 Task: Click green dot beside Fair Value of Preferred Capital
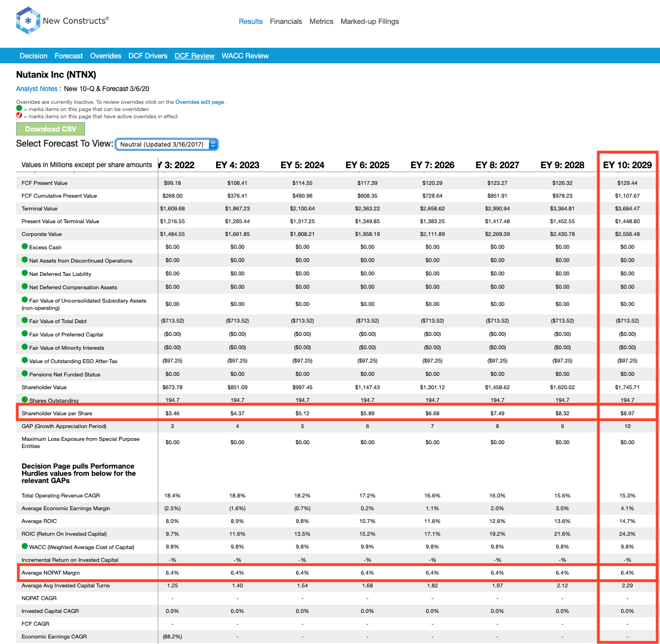tap(25, 334)
